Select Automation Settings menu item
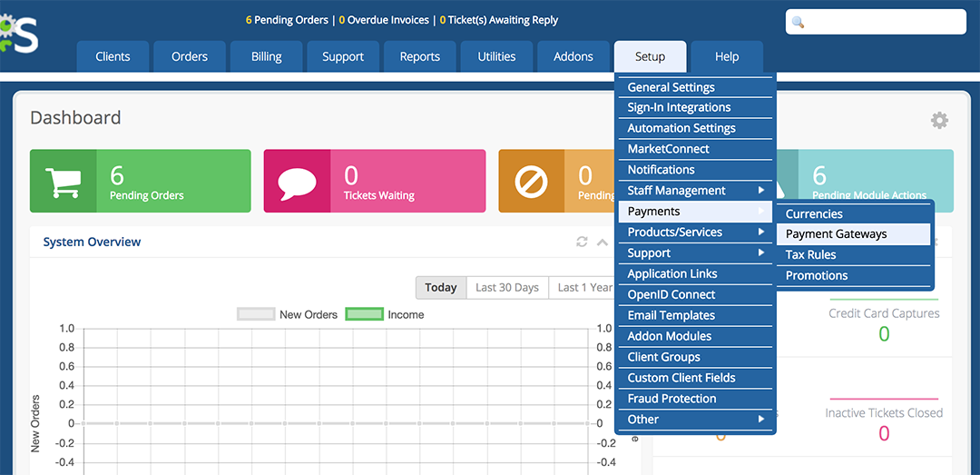 click(x=695, y=128)
